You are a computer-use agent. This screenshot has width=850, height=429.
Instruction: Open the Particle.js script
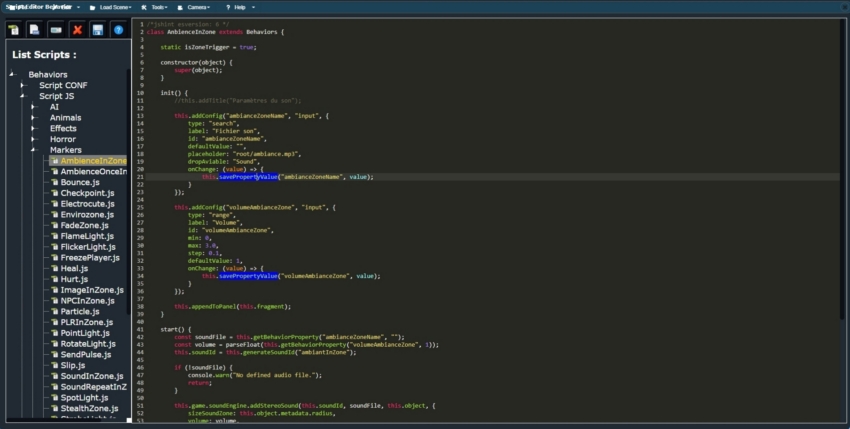pyautogui.click(x=79, y=312)
